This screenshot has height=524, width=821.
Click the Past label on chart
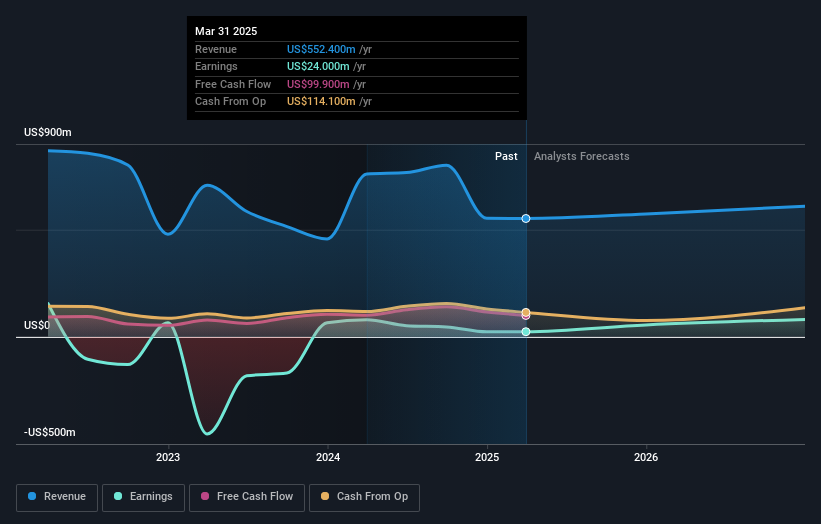click(506, 156)
